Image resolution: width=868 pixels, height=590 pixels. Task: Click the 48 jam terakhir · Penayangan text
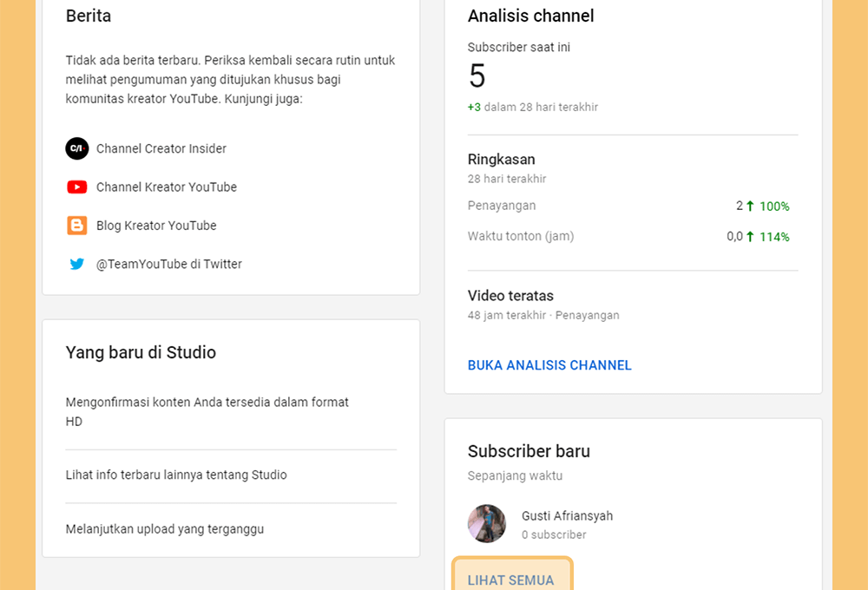click(x=543, y=315)
